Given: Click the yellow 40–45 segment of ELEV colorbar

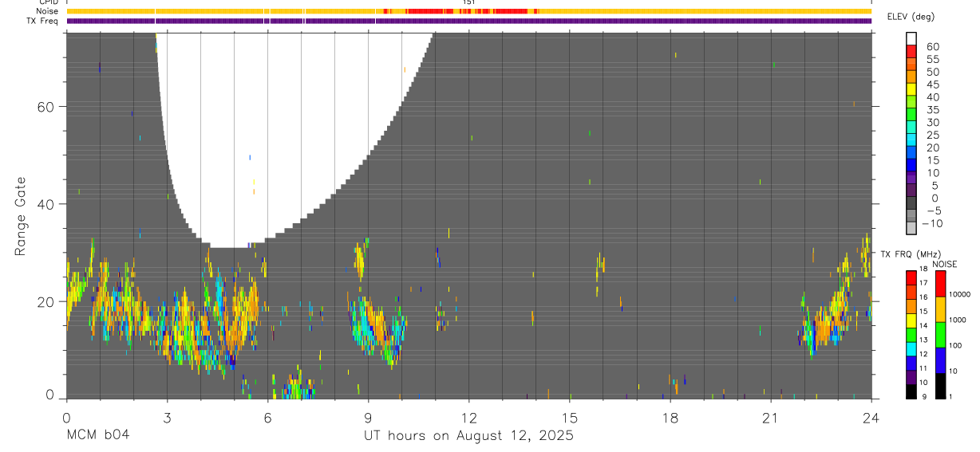Looking at the screenshot, I should 911,90.
